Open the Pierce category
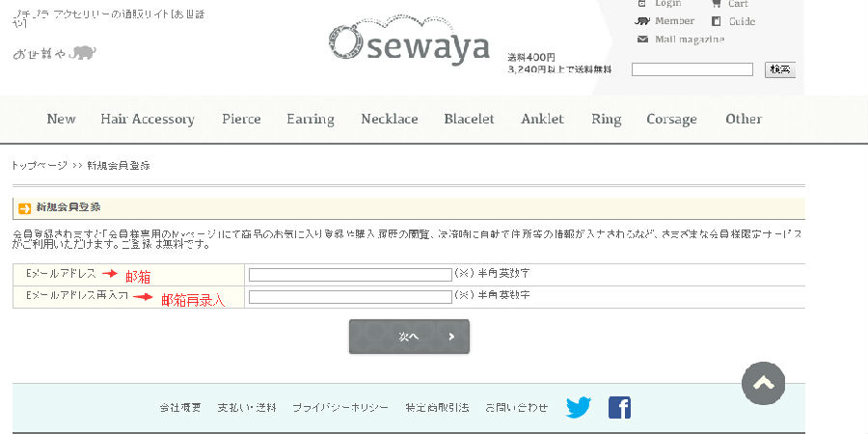 [x=241, y=120]
